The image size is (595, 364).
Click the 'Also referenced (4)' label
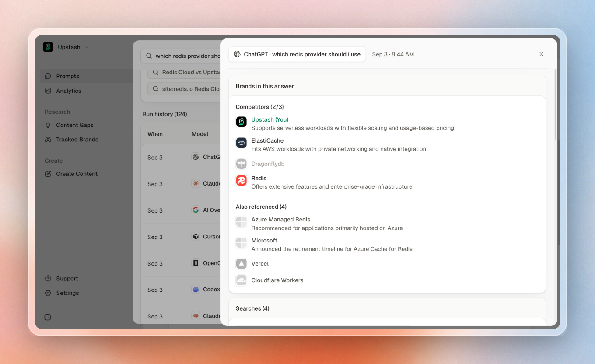point(261,206)
